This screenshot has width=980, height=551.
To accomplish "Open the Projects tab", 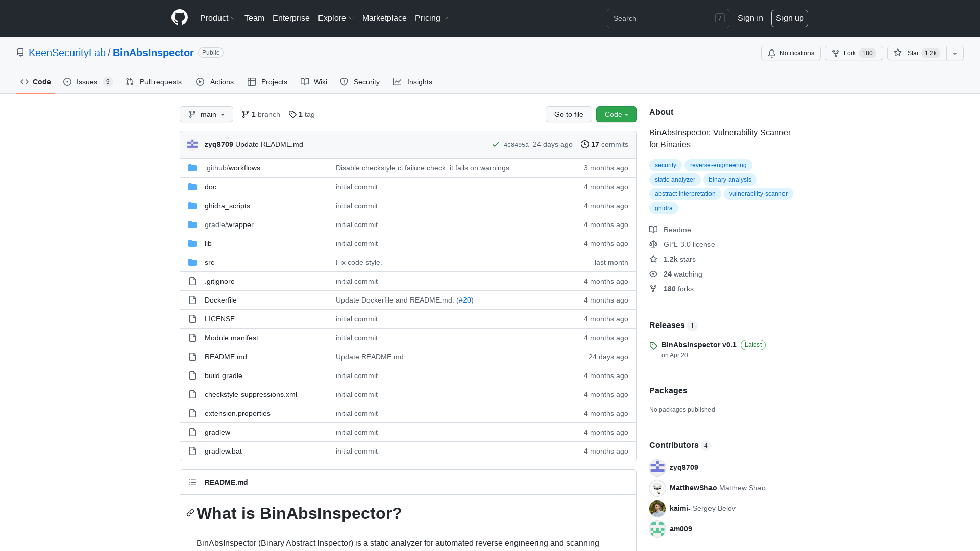I will point(267,82).
